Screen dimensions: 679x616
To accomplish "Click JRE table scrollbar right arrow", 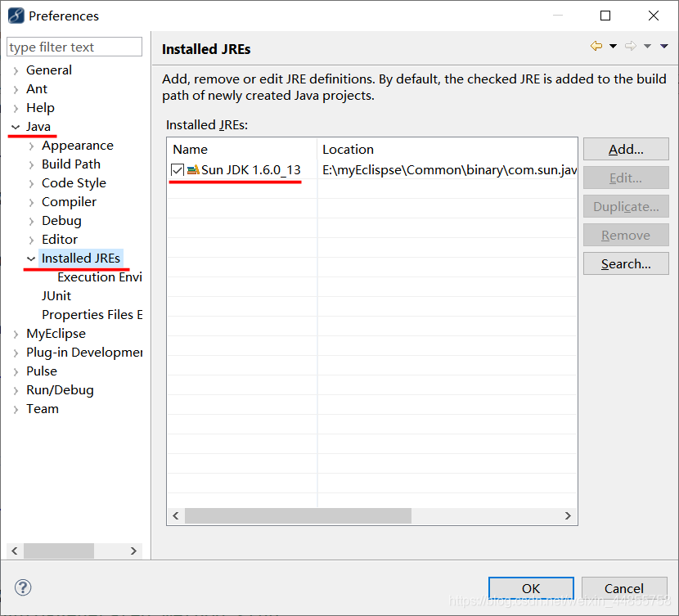I will click(x=568, y=515).
